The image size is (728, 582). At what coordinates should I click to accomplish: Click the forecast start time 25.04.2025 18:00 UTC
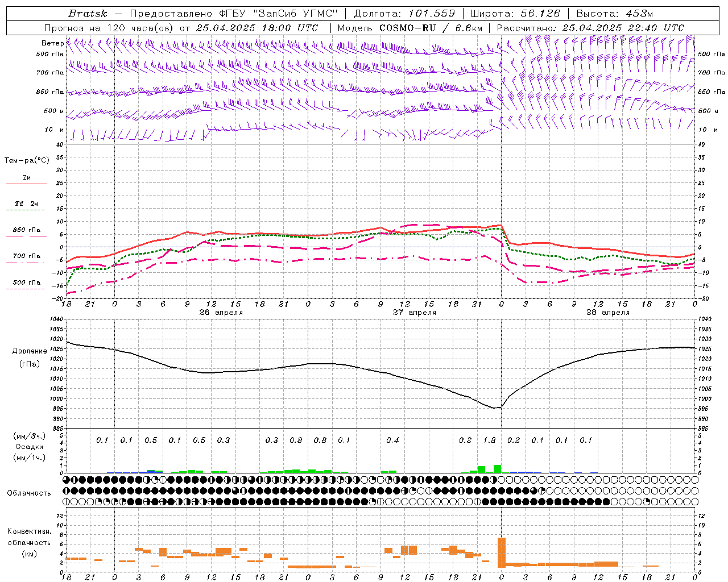coord(257,28)
